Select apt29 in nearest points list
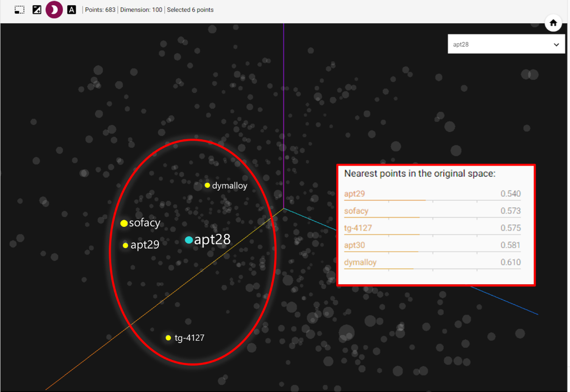Viewport: 570px width, 392px height. (x=354, y=194)
